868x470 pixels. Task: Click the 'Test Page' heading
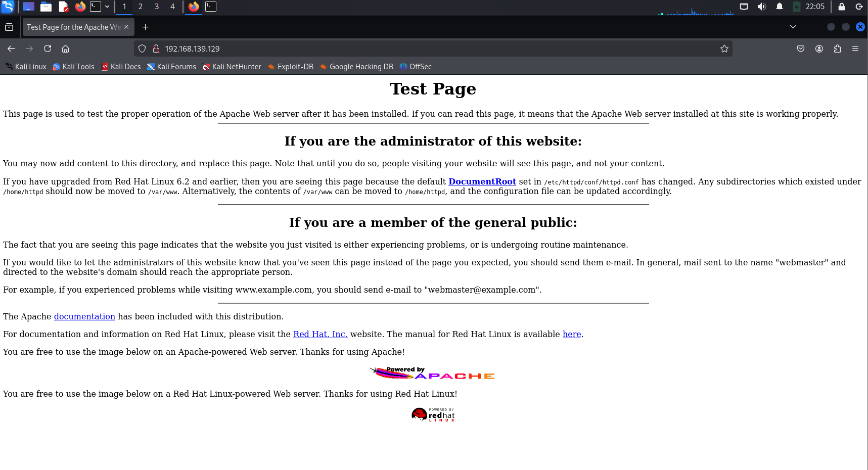pos(433,89)
